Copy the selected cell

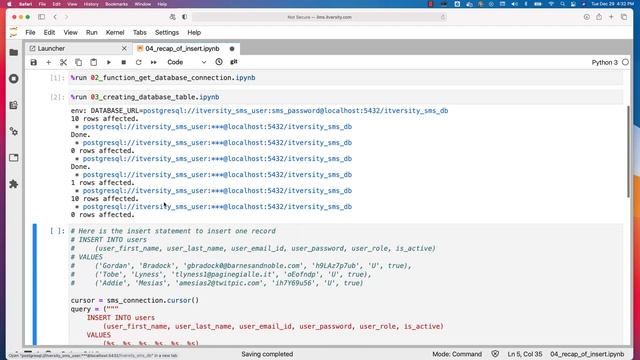pos(78,62)
